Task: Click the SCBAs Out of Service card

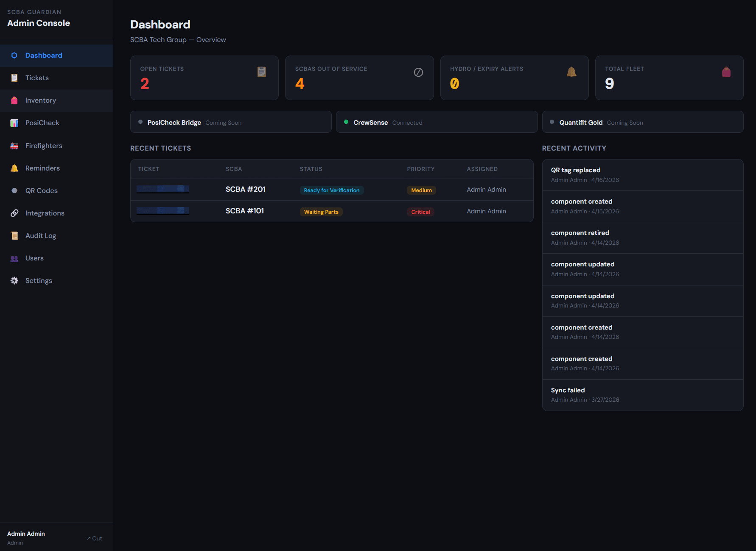Action: [359, 78]
